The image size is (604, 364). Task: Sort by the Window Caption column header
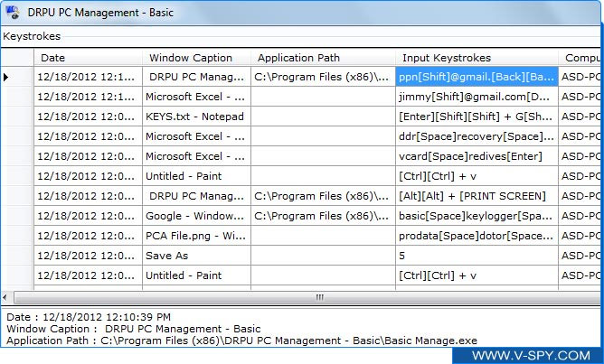[x=196, y=58]
